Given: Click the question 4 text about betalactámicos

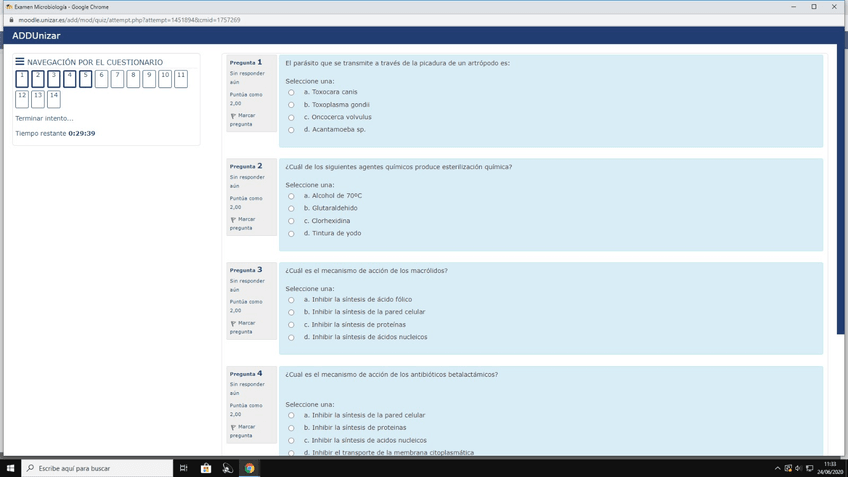Looking at the screenshot, I should click(x=392, y=375).
